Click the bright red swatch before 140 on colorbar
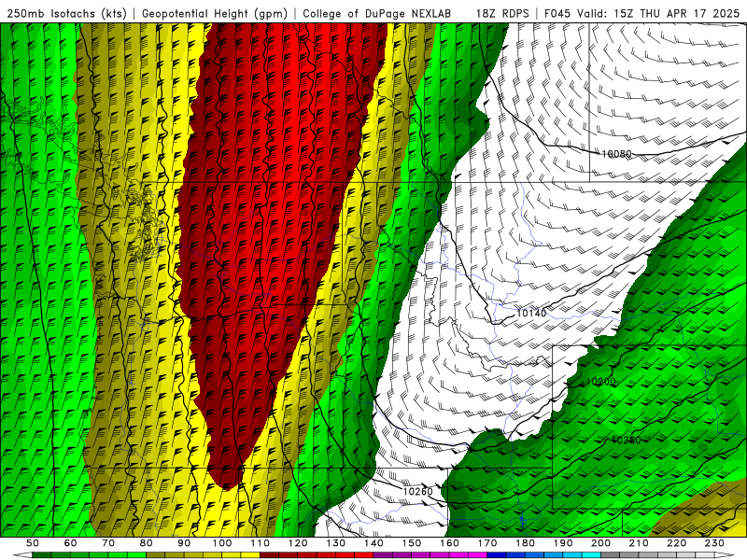 364,555
